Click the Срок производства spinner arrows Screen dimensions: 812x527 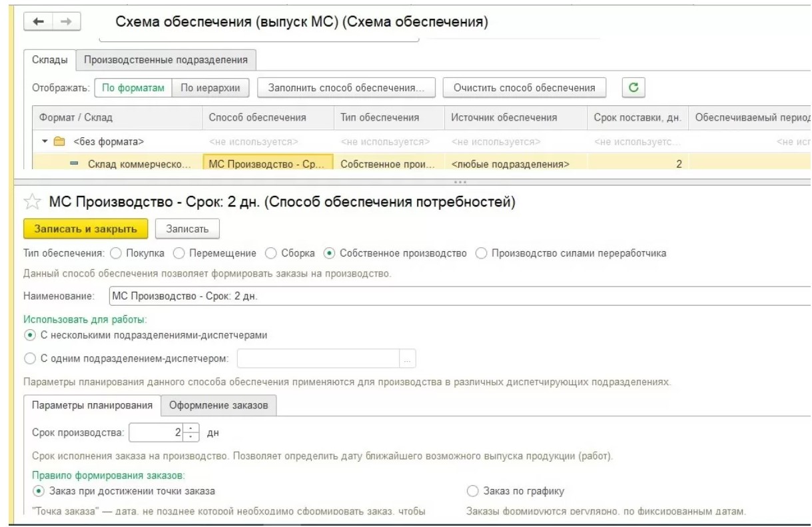191,433
